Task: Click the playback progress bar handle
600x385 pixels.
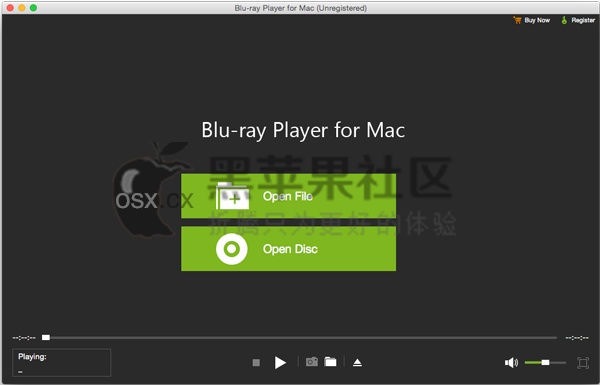Action: click(46, 337)
